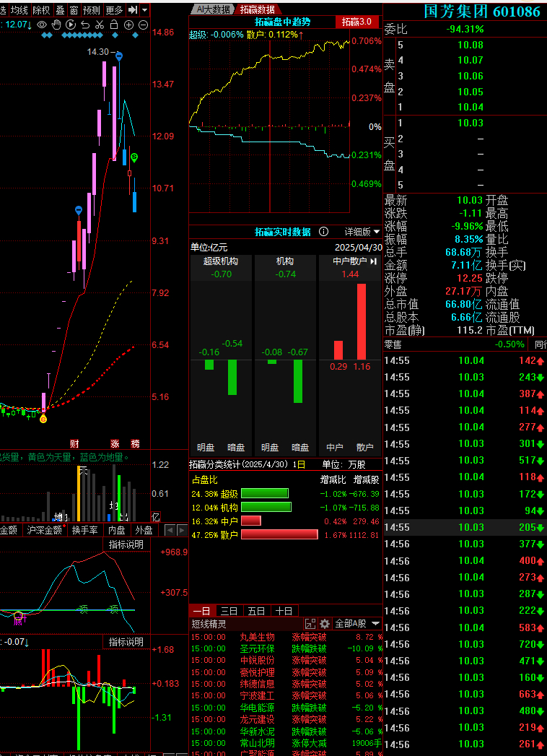
Task: Click the 超级机构 column header
Action: (x=221, y=261)
